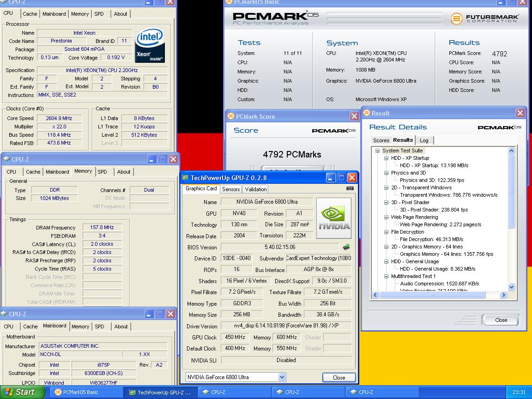This screenshot has height=399, width=532.
Task: Select 'Physics and 3D: 122.359 fps' row
Action: 432,180
